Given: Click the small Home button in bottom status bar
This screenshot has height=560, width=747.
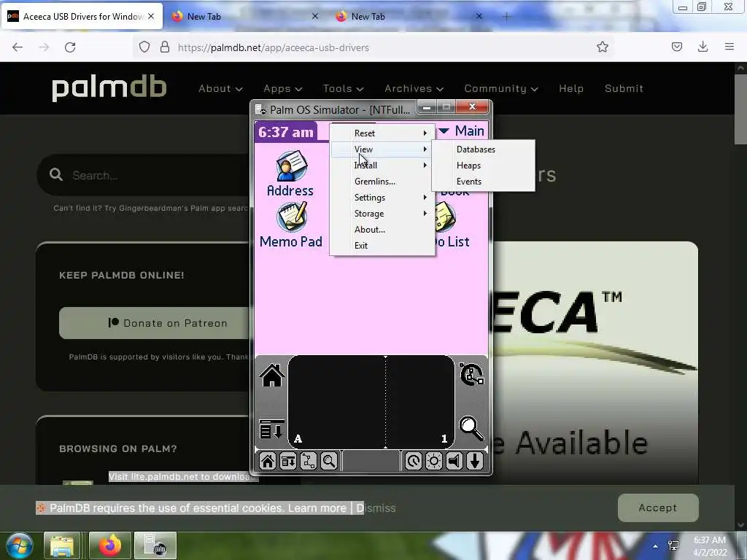Looking at the screenshot, I should pyautogui.click(x=268, y=461).
